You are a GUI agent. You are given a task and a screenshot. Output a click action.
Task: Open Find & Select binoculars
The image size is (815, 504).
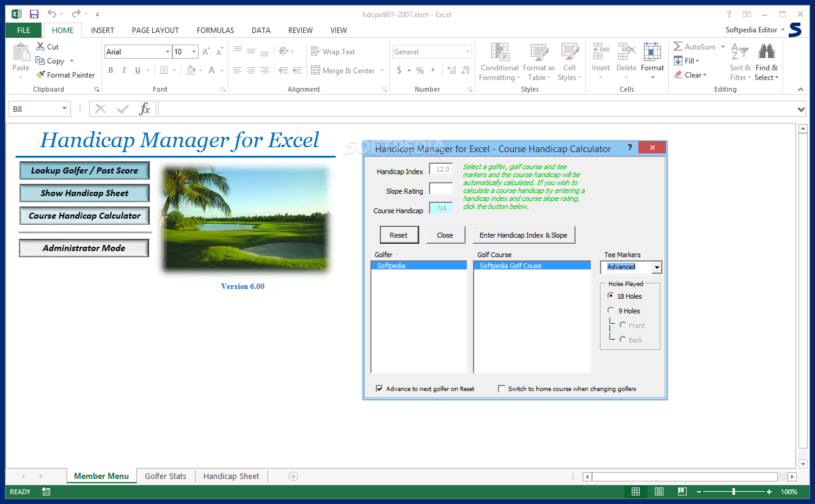tap(766, 62)
